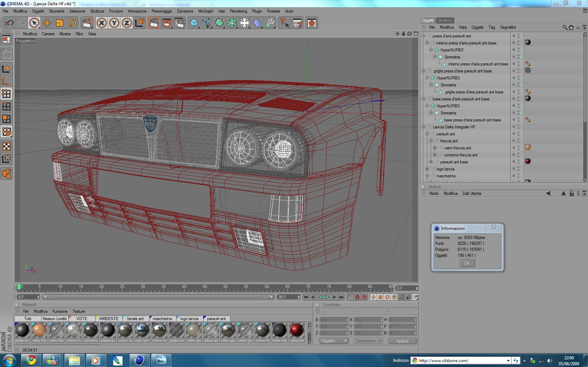Select the red carrozzeria material swatch
This screenshot has width=588, height=367.
tap(297, 330)
